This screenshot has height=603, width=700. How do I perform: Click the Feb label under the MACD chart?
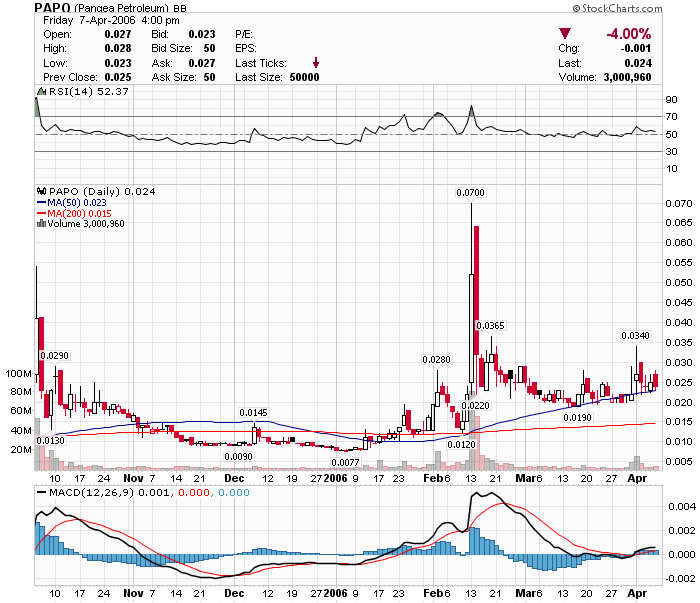click(x=433, y=594)
